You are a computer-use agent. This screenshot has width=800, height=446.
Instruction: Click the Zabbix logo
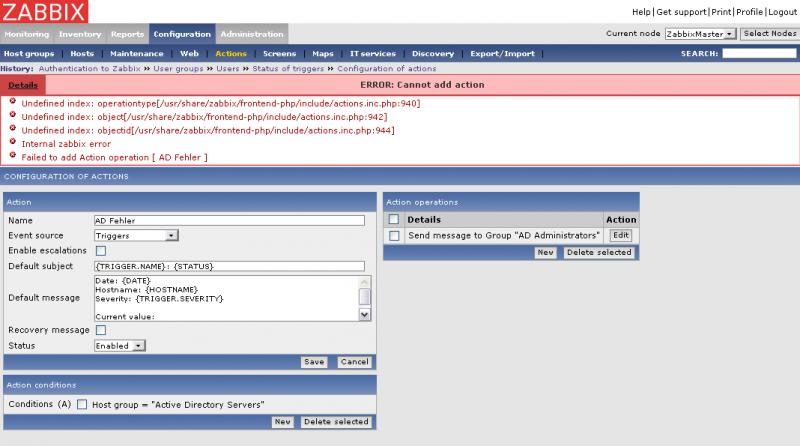[44, 11]
